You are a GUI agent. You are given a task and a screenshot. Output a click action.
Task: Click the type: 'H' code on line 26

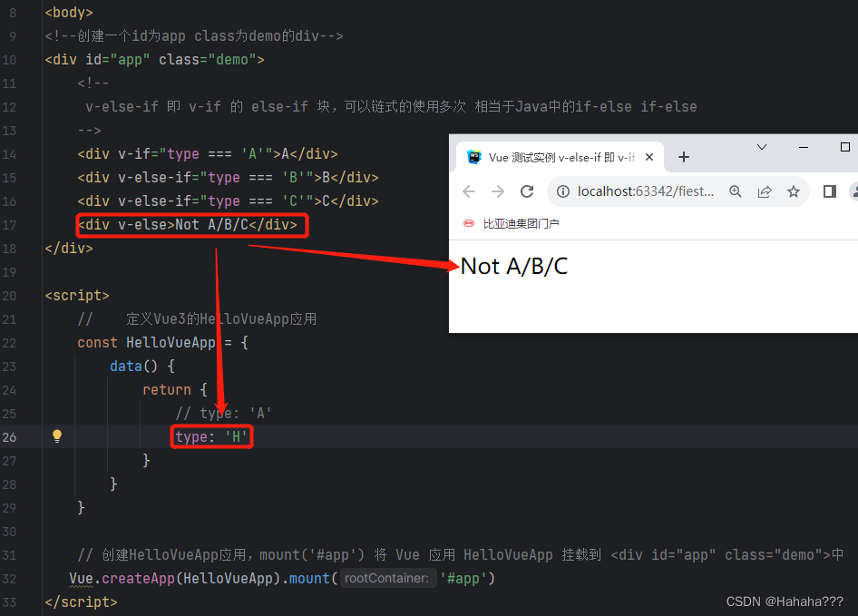211,437
